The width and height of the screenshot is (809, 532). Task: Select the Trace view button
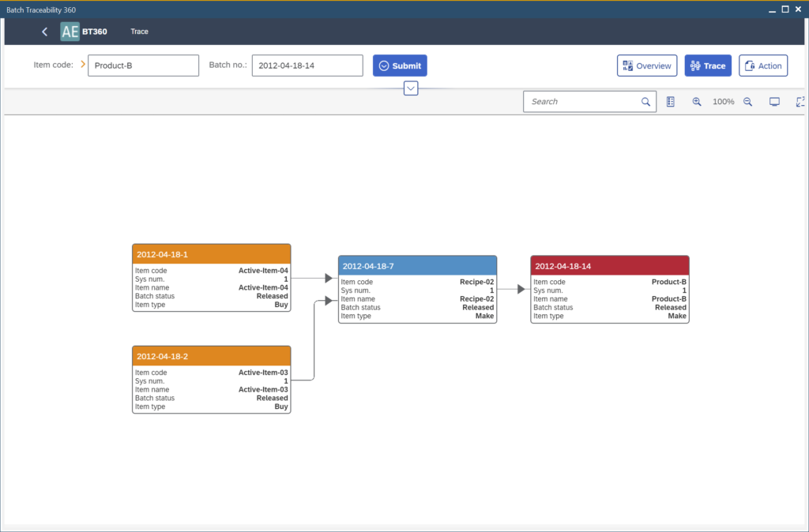(708, 66)
